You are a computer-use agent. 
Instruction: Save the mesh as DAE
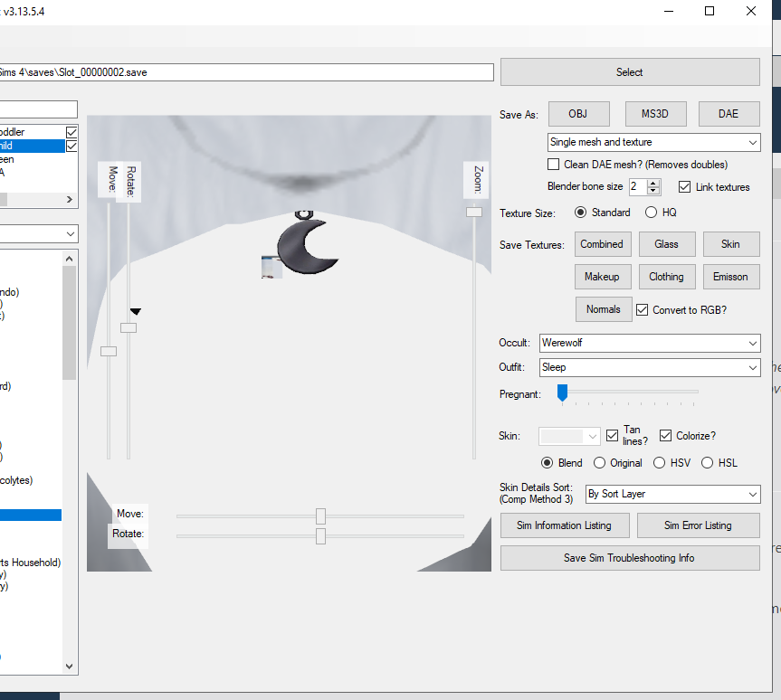[x=729, y=113]
